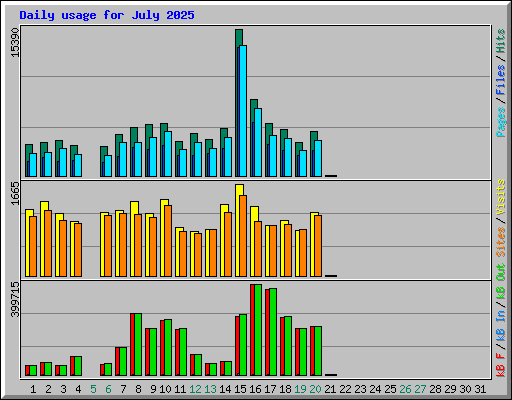Click day 18 on the x-axis

(x=285, y=389)
